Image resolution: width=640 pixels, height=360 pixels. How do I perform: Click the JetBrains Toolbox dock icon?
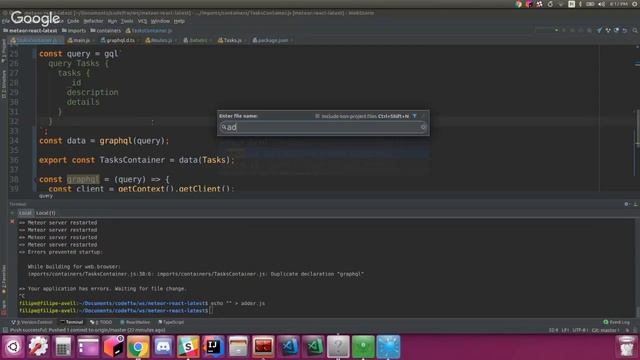pyautogui.click(x=113, y=347)
